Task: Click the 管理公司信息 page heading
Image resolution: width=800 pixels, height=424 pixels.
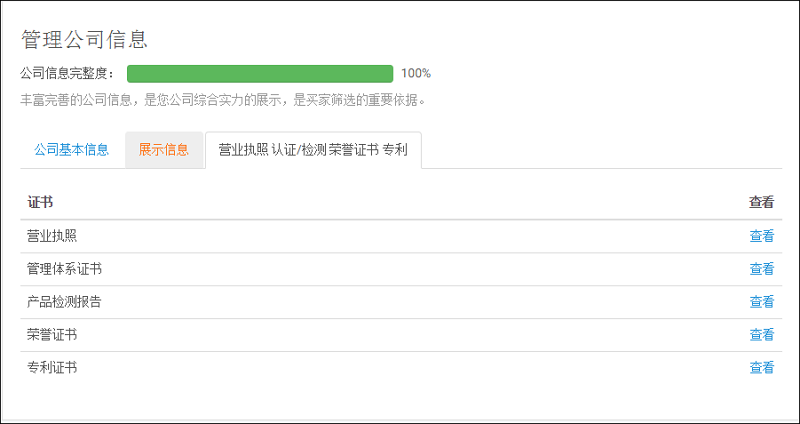Action: 84,40
